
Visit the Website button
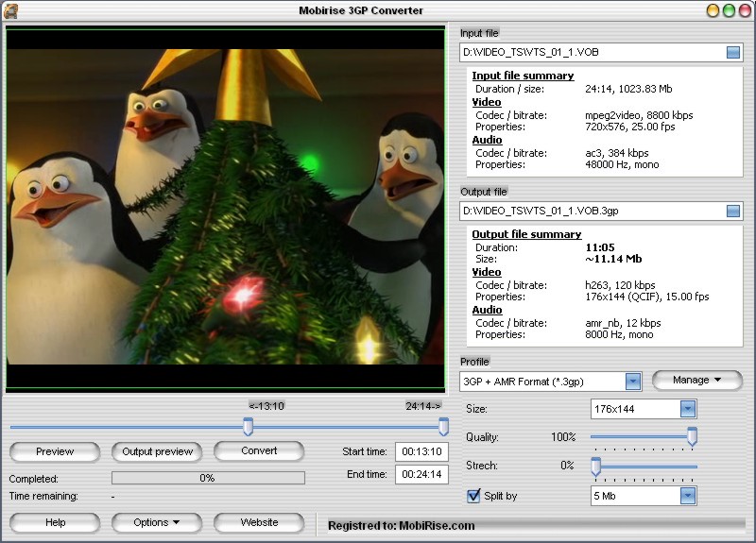[x=259, y=523]
